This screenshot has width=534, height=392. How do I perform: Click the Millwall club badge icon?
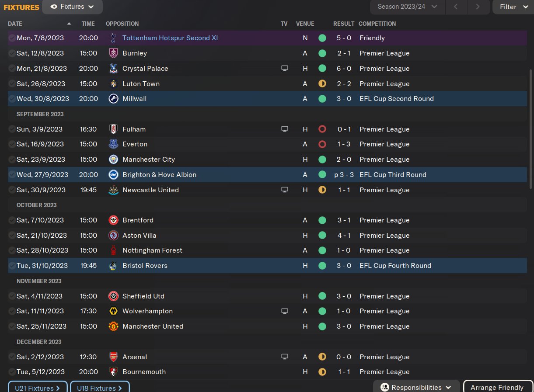click(113, 99)
